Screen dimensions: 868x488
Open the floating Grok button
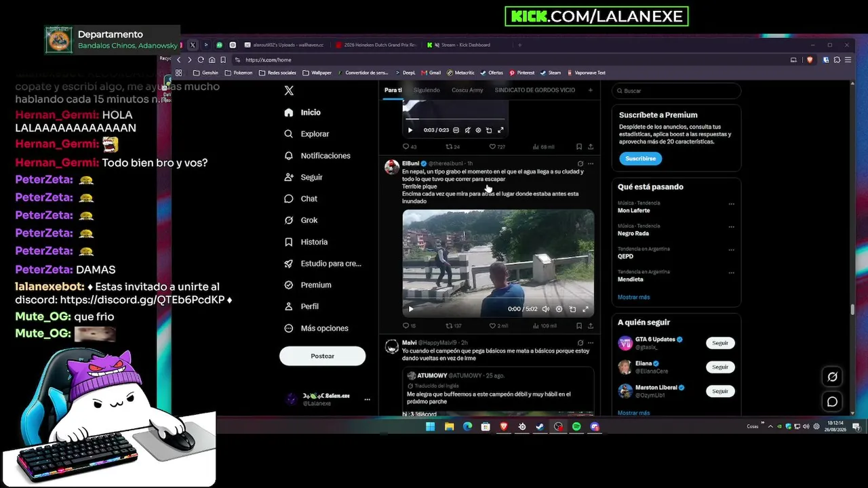click(833, 377)
